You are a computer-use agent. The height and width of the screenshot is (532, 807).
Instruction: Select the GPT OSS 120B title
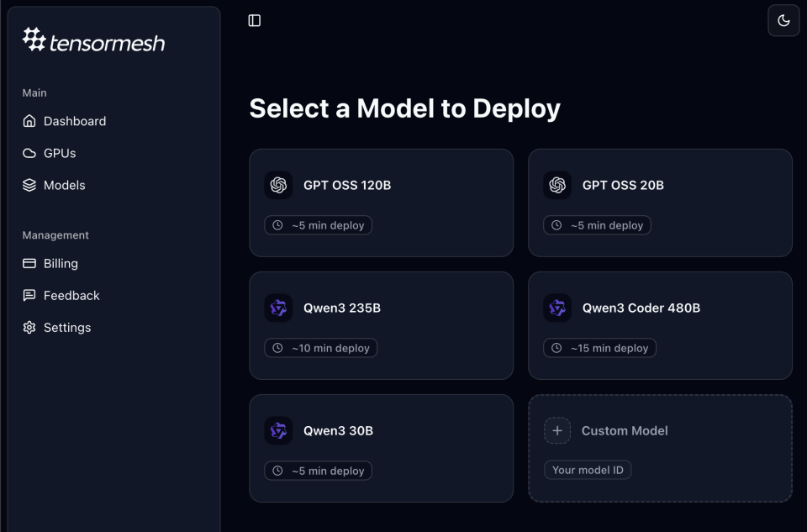point(347,185)
